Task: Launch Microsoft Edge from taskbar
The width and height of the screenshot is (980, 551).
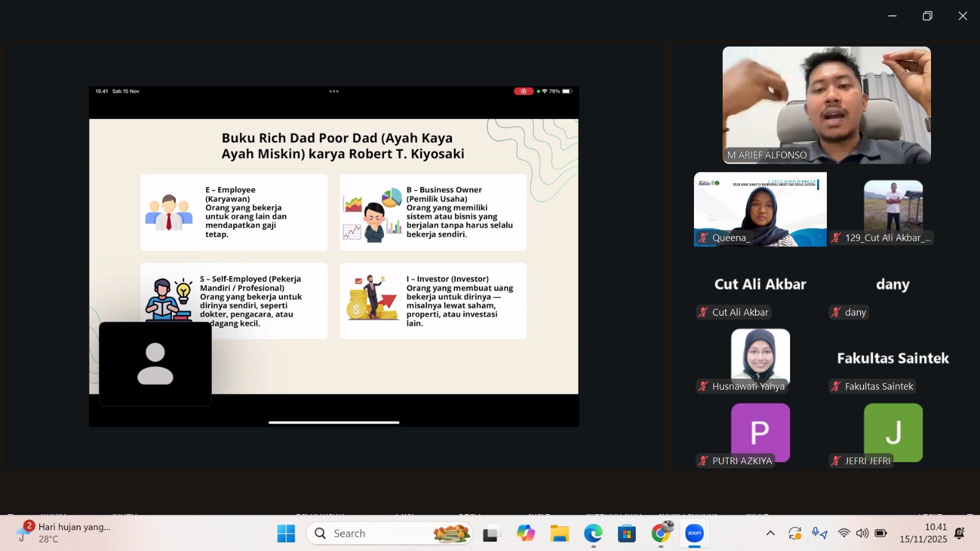Action: 593,533
